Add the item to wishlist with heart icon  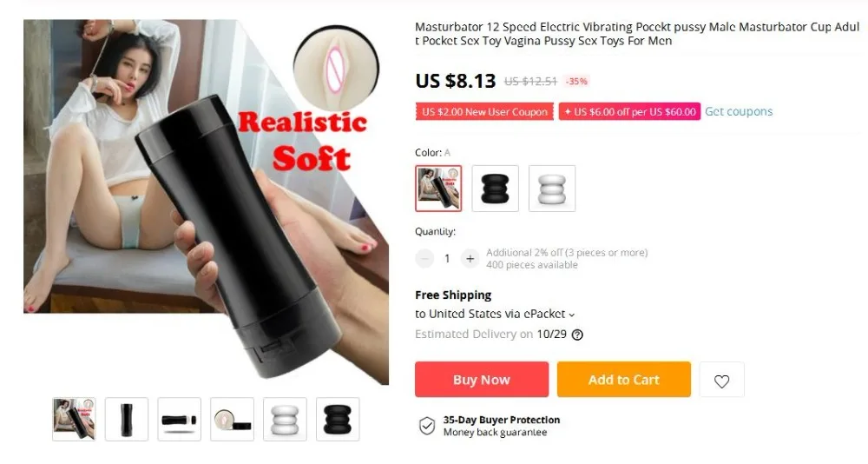click(x=721, y=381)
